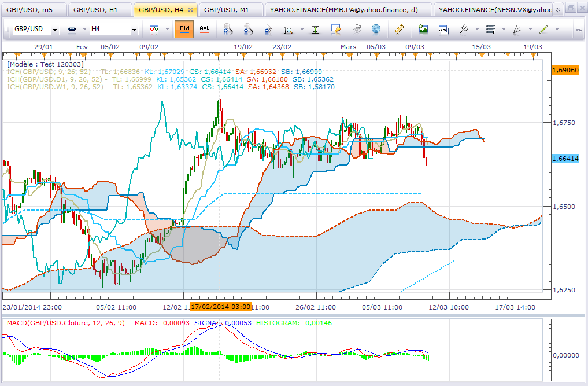Image resolution: width=588 pixels, height=386 pixels.
Task: Show hidden tabs list chevron
Action: click(x=558, y=9)
